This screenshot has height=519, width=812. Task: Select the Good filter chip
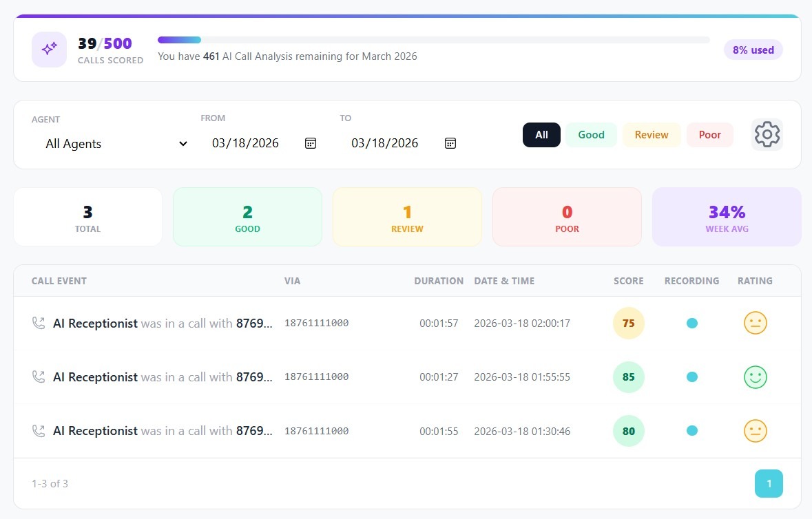coord(591,134)
